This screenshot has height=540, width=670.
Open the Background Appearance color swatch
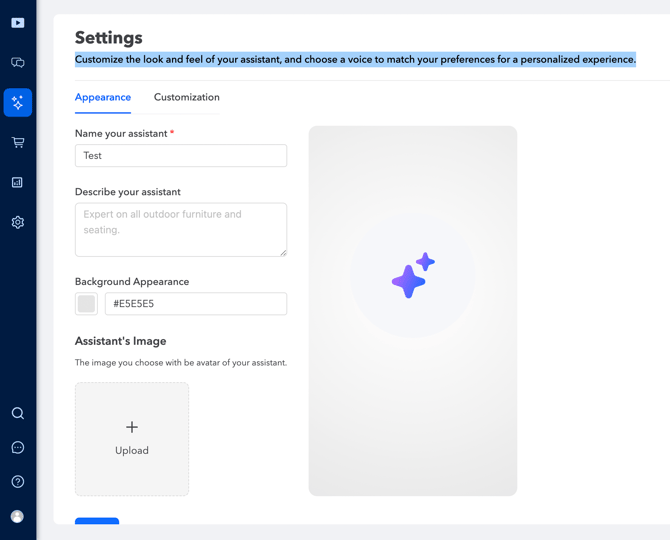[87, 304]
